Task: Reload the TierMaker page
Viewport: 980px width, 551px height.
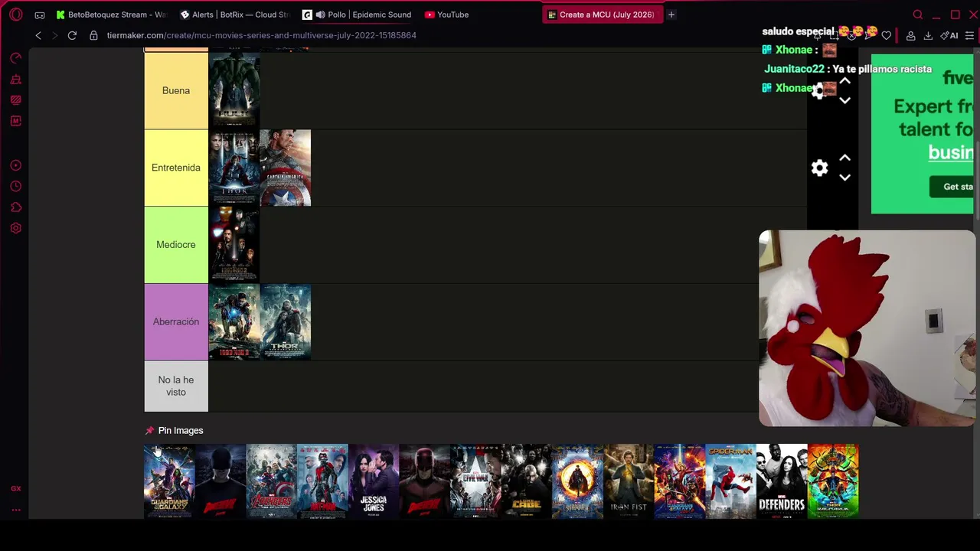Action: click(x=72, y=35)
